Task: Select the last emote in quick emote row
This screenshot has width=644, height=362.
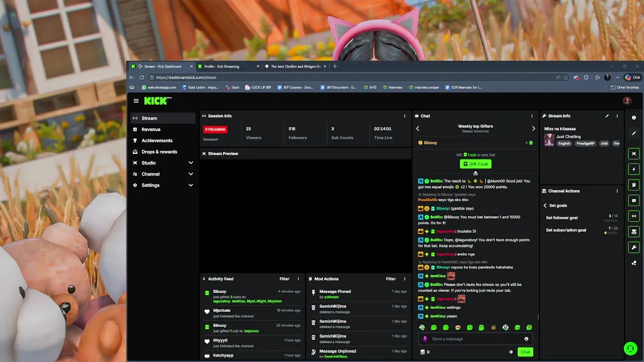Action: click(529, 328)
